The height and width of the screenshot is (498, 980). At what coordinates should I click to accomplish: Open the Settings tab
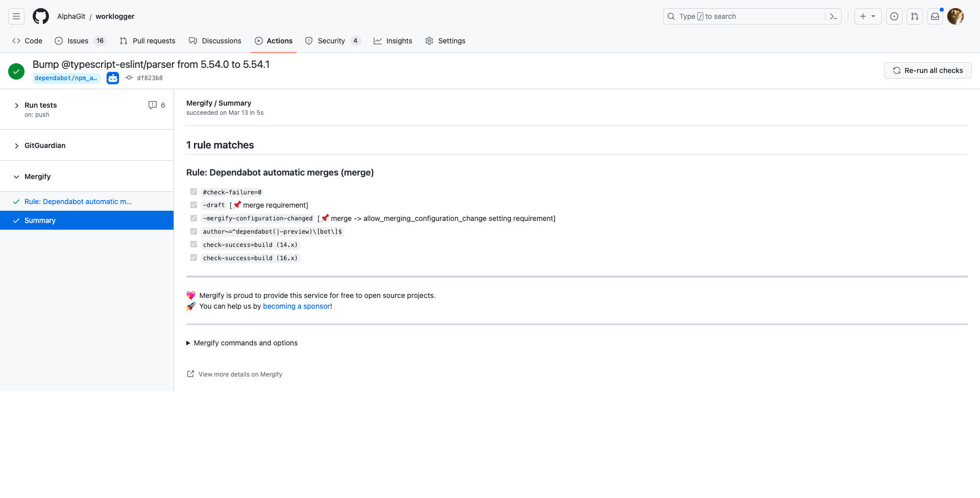[x=445, y=41]
